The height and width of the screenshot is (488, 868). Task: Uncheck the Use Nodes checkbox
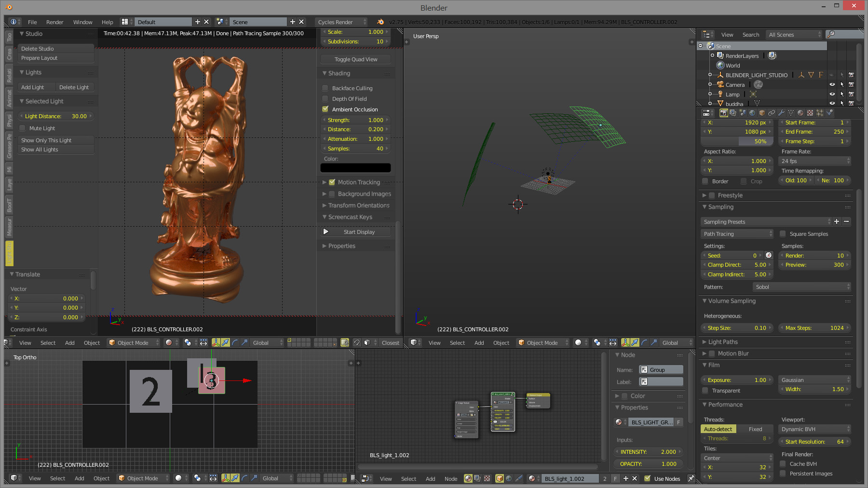(x=648, y=478)
